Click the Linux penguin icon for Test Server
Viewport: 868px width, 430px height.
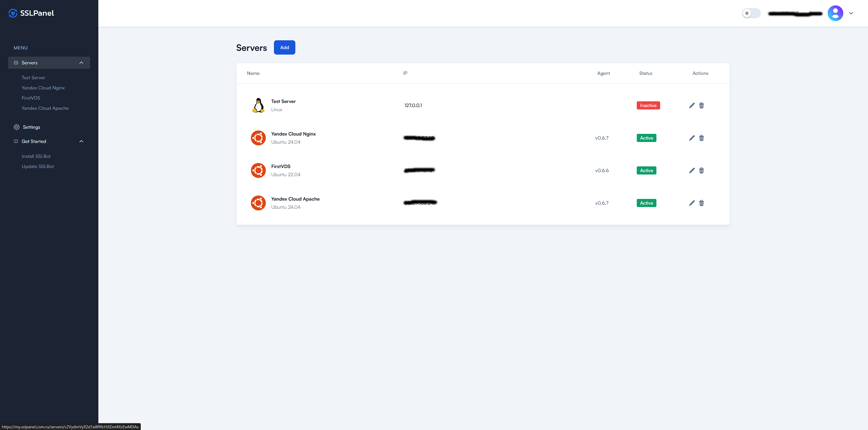[258, 105]
